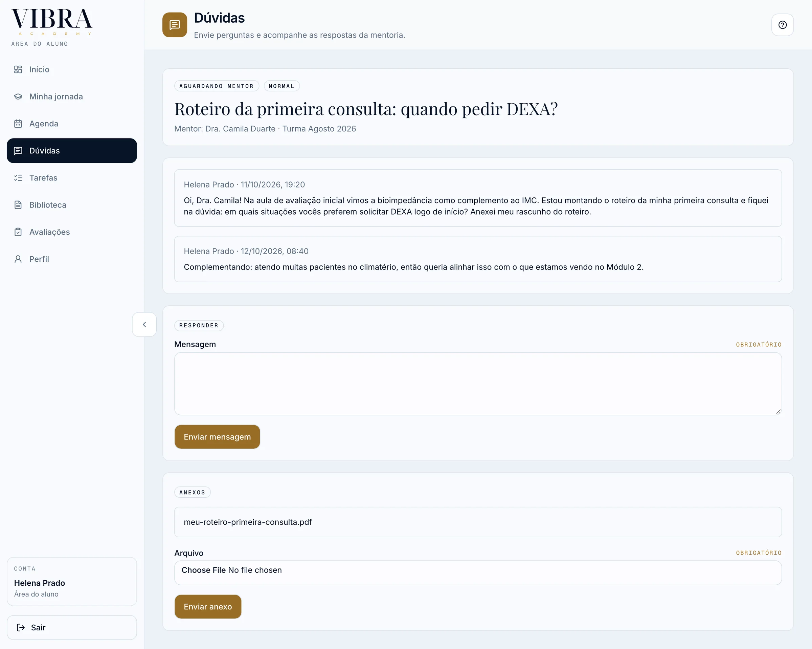Click the Avaliações clipboard icon
The width and height of the screenshot is (812, 649).
[x=18, y=232]
